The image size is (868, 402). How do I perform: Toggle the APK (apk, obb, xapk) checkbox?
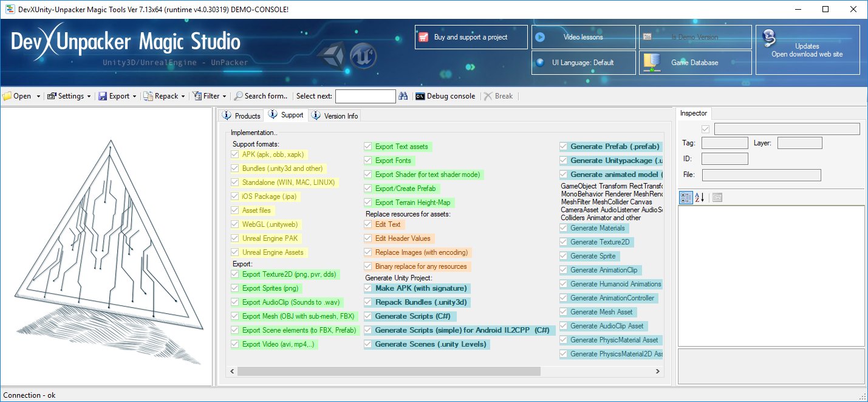pos(235,154)
